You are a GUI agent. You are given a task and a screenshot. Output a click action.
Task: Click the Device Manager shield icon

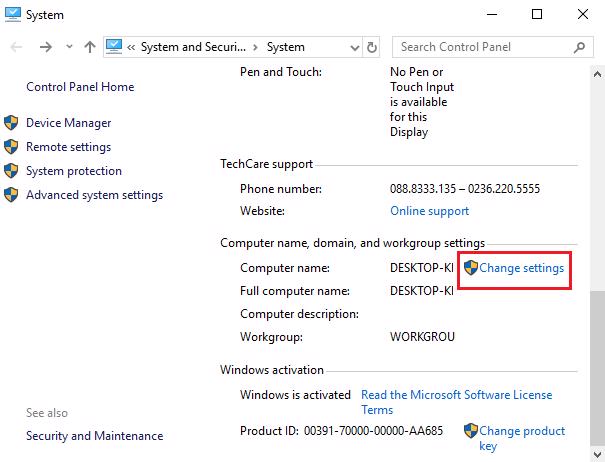pos(11,123)
